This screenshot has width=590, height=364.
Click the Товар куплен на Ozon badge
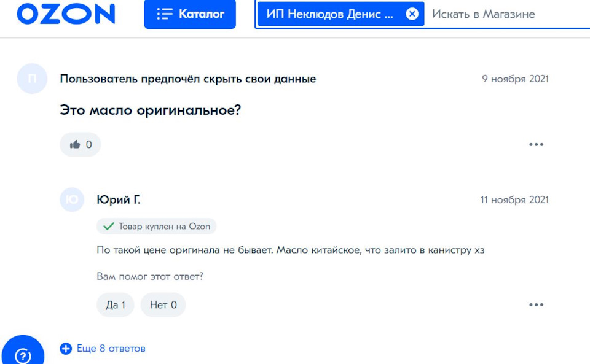(x=157, y=227)
